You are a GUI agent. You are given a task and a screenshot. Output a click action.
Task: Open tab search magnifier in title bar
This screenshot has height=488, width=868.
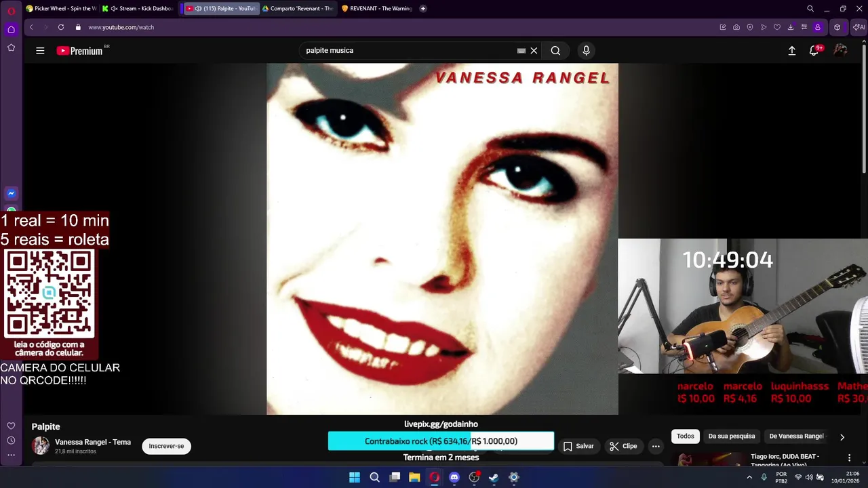810,9
